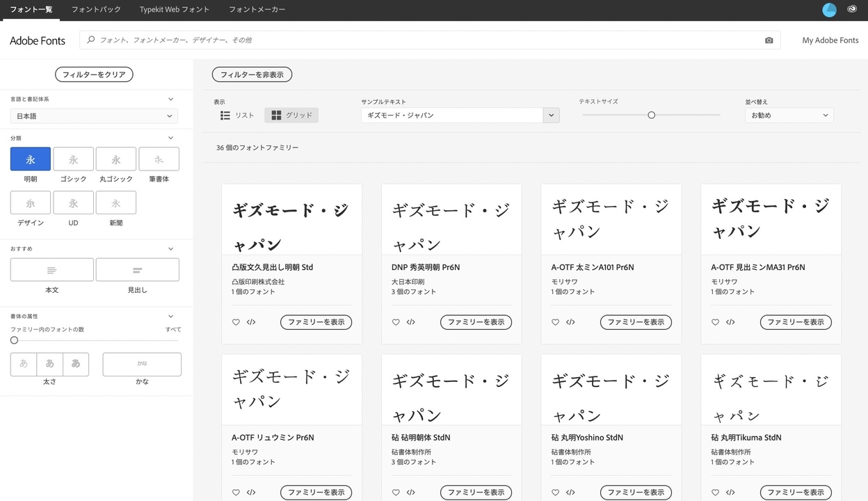Toggle the 新聞 classification filter
This screenshot has height=501, width=868.
pyautogui.click(x=115, y=203)
